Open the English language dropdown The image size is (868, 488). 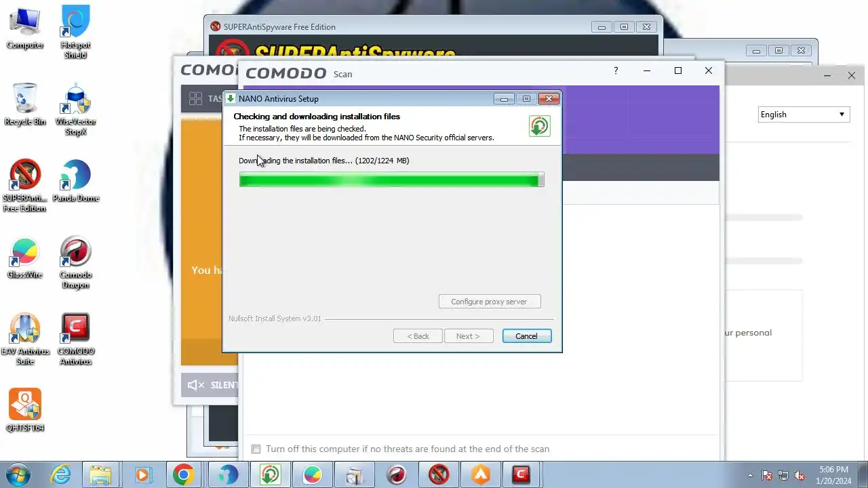804,115
